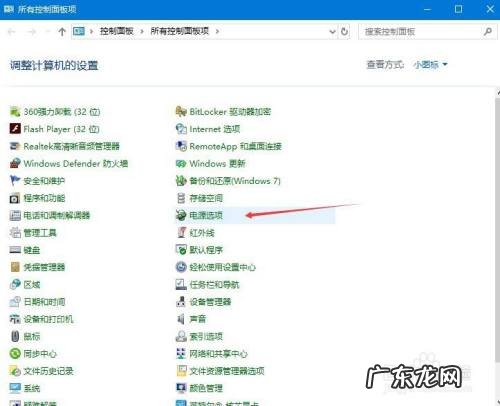Click the refresh button in address bar
This screenshot has height=406, width=500.
344,32
